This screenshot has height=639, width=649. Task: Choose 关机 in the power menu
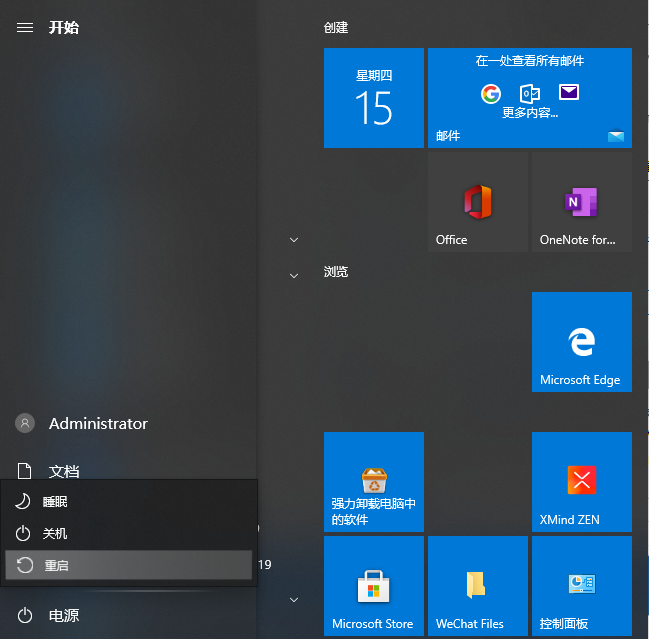coord(129,533)
